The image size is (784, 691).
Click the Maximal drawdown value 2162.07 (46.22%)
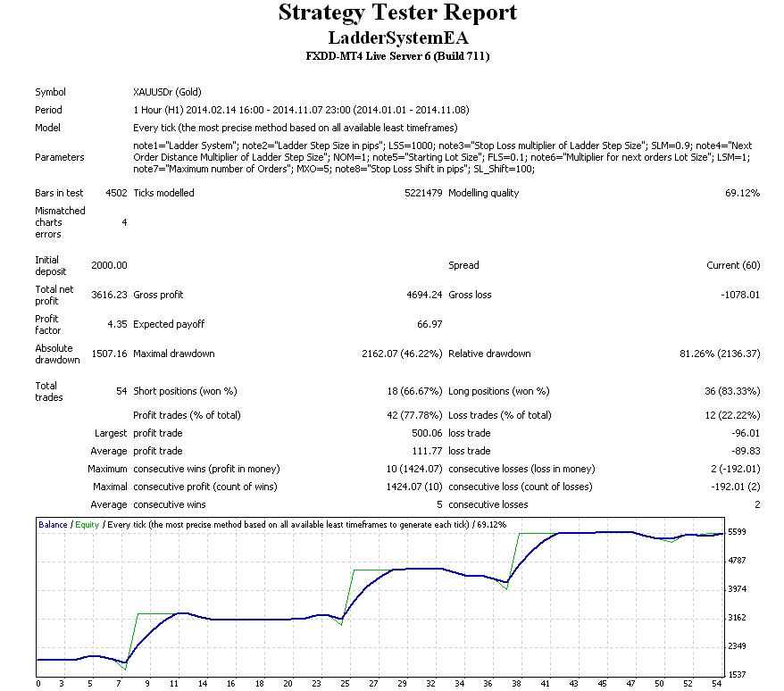tap(402, 354)
